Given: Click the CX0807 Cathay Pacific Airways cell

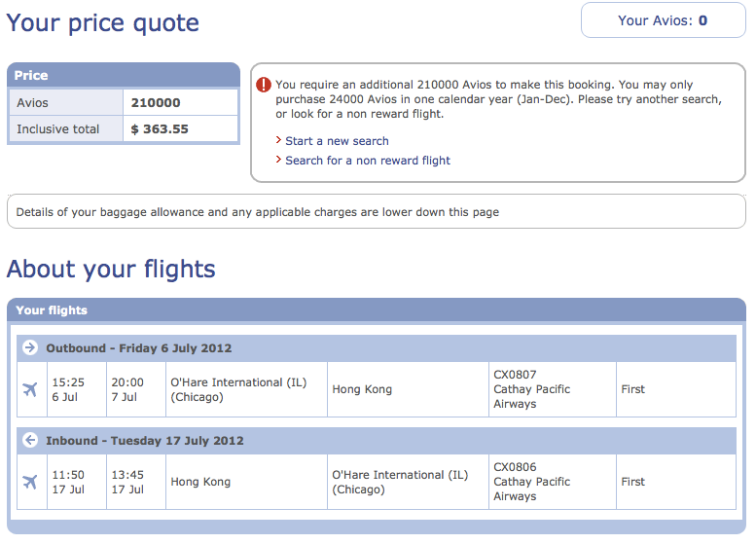Looking at the screenshot, I should point(552,389).
